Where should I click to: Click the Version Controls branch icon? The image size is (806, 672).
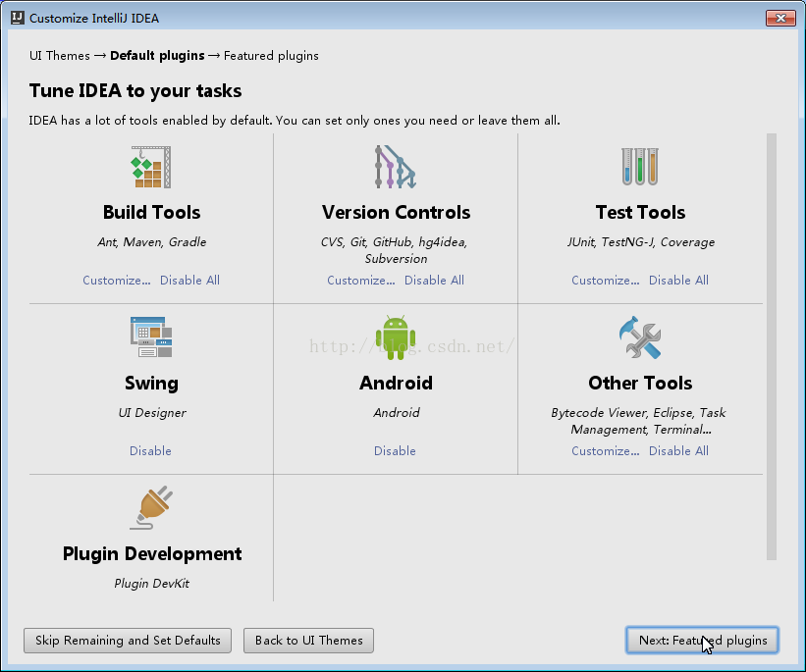(x=396, y=167)
